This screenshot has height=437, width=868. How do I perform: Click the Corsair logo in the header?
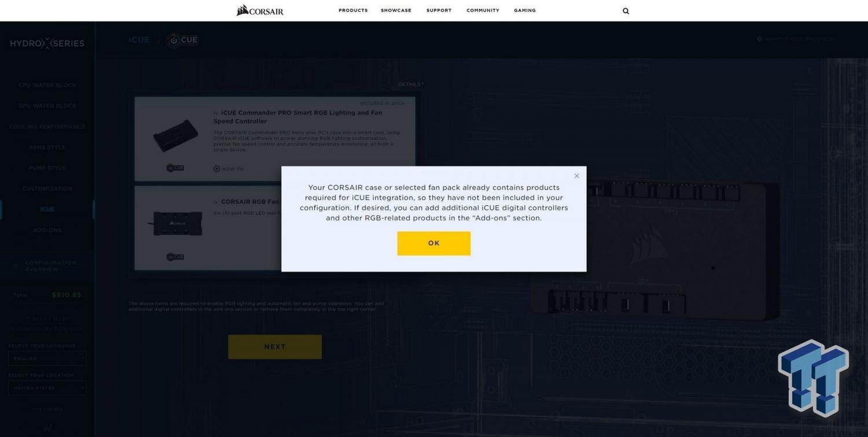(260, 10)
